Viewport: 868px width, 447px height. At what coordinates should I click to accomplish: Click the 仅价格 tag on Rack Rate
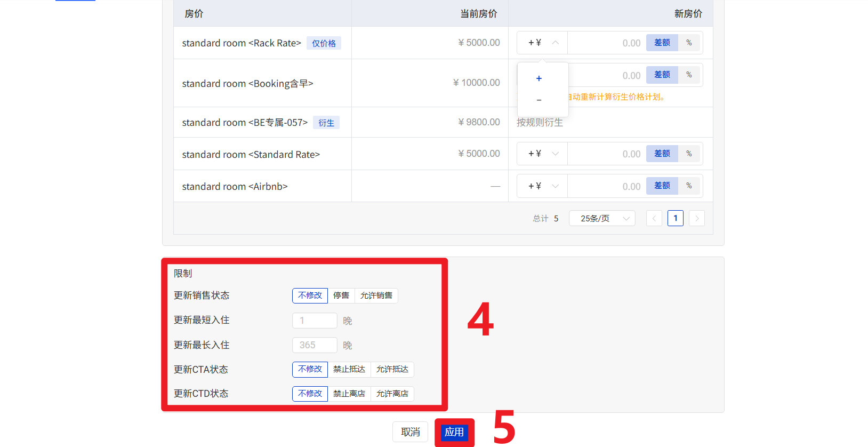coord(324,43)
